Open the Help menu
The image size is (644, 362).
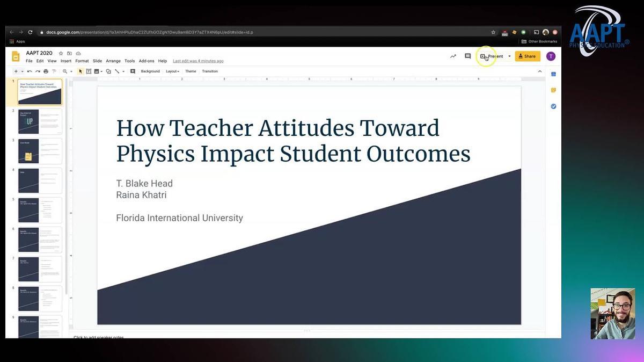[163, 61]
